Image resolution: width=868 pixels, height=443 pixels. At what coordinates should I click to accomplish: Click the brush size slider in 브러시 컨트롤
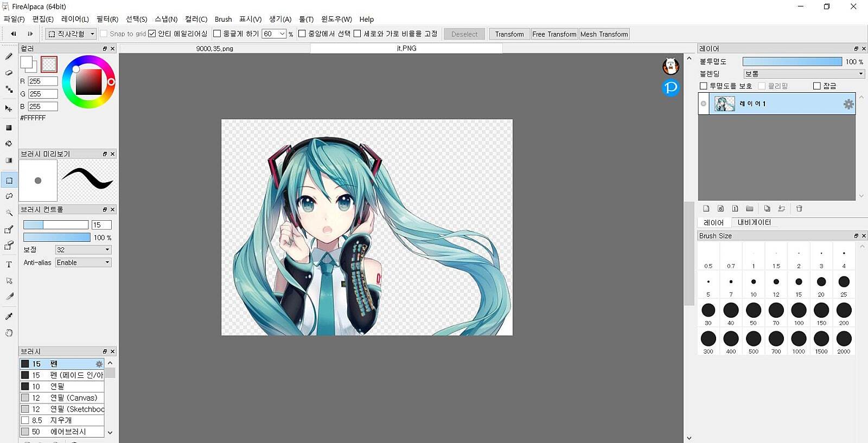pos(56,224)
